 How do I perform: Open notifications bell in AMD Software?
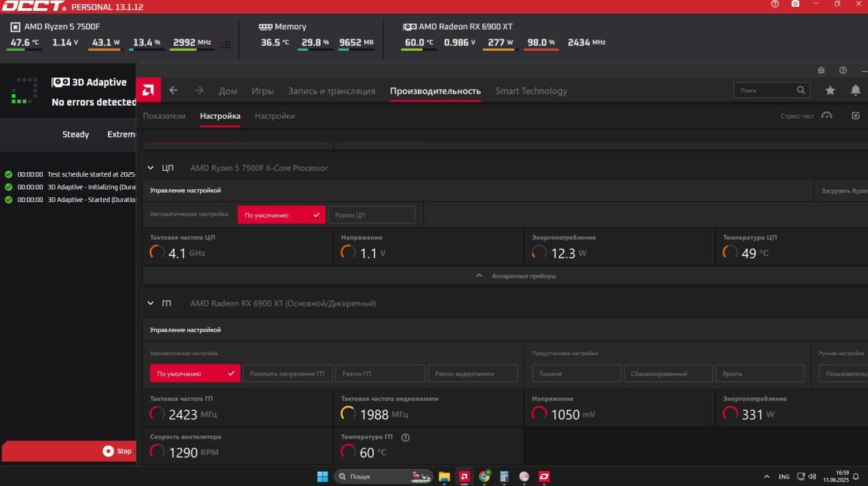click(855, 90)
